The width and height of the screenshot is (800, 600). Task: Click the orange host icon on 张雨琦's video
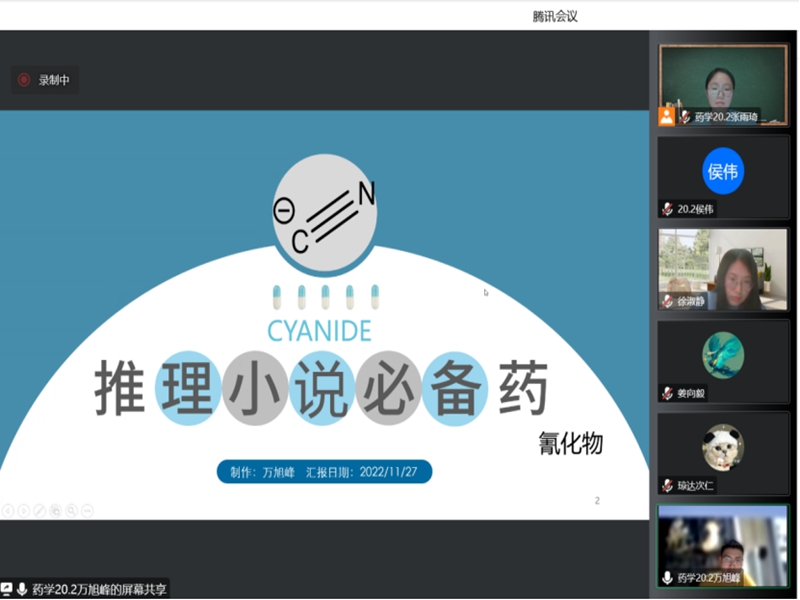coord(667,116)
